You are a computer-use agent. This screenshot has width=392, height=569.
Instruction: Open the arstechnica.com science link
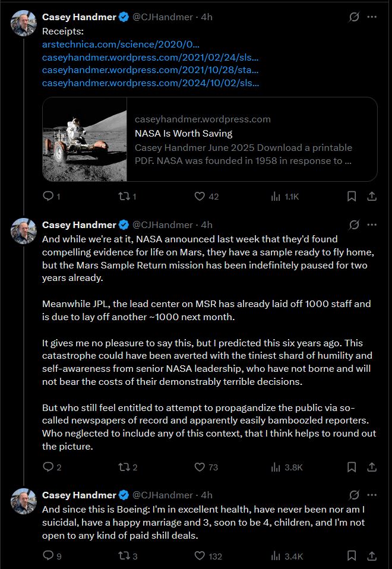coord(121,45)
